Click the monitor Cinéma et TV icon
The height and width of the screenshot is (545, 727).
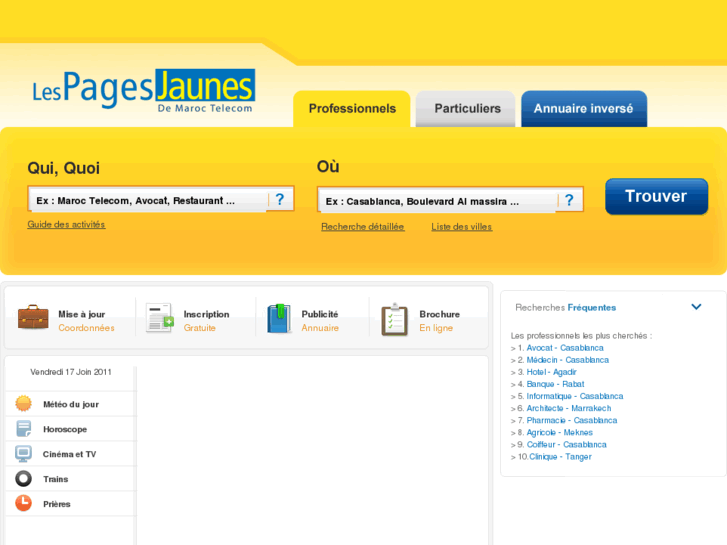[23, 454]
